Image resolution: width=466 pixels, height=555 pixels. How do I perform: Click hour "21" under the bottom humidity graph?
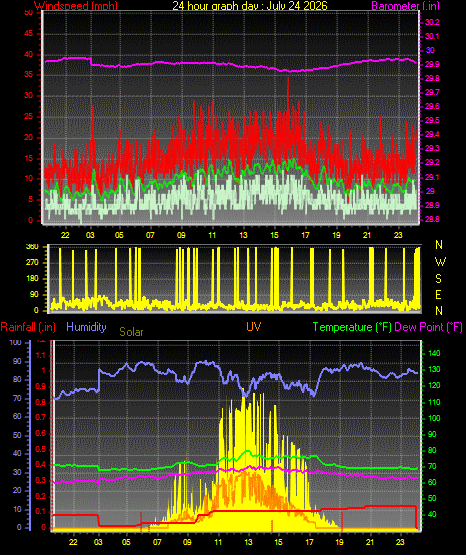(370, 542)
